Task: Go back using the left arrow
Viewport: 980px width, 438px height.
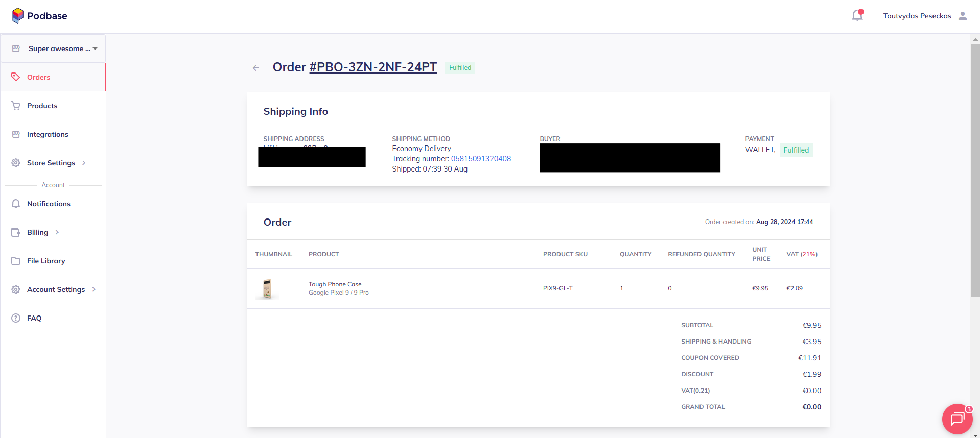Action: tap(256, 68)
